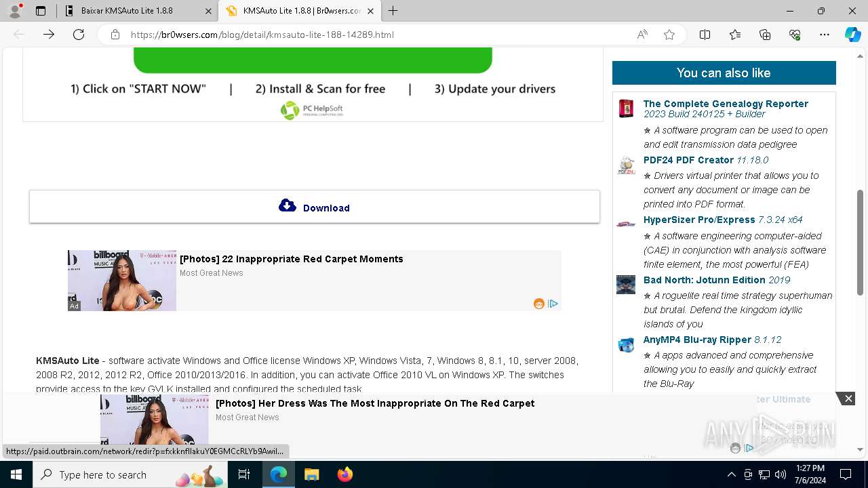Open the notification center

(846, 474)
